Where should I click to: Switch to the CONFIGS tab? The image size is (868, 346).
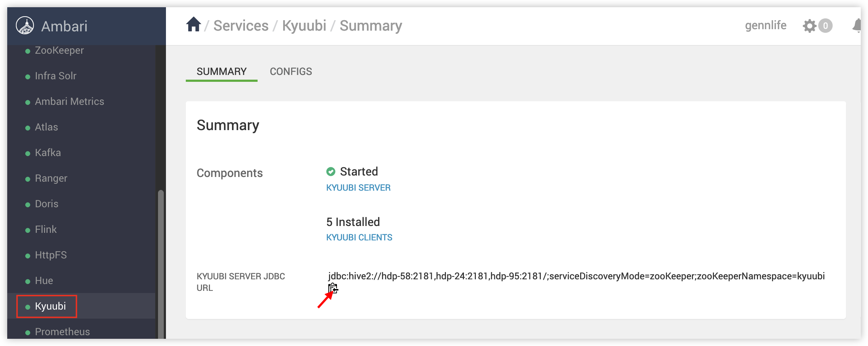291,72
